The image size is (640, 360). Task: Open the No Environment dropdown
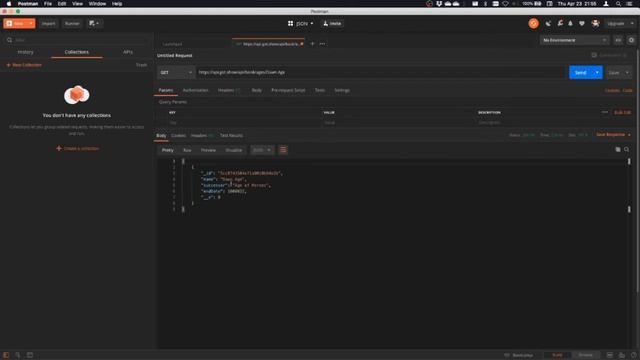(574, 40)
